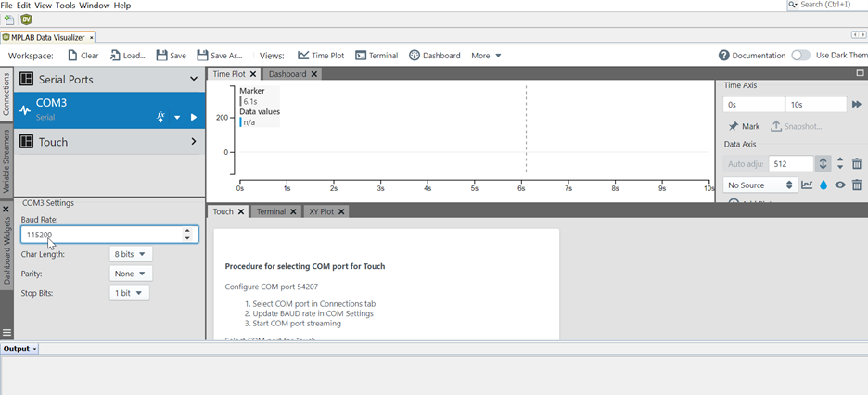Viewport: 868px width, 395px height.
Task: Toggle plot visibility eye icon
Action: 840,185
